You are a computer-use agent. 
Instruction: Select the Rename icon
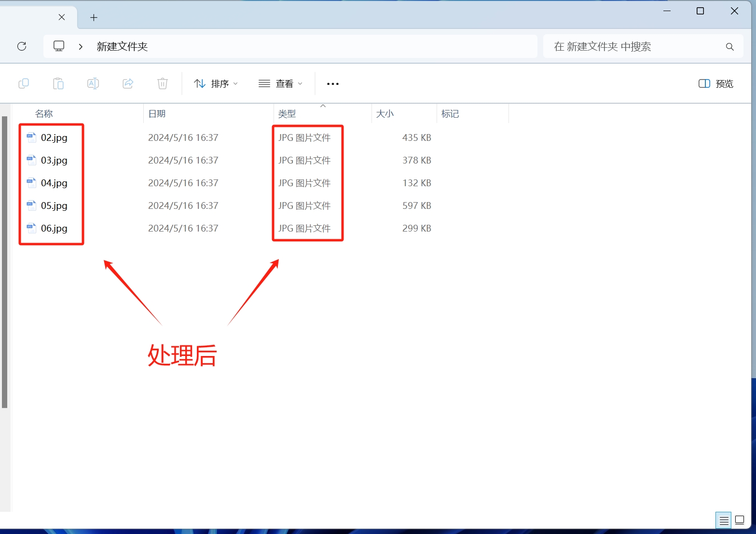tap(93, 83)
